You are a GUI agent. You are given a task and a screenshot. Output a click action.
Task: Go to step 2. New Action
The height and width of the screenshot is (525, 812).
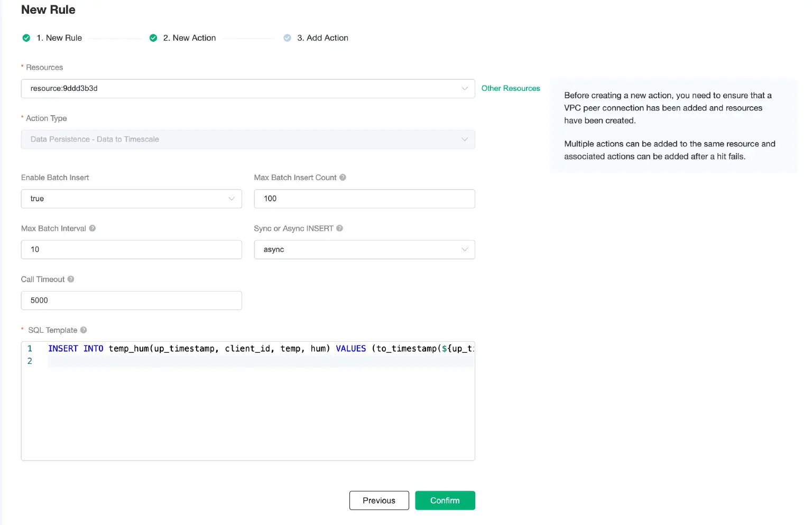[189, 38]
